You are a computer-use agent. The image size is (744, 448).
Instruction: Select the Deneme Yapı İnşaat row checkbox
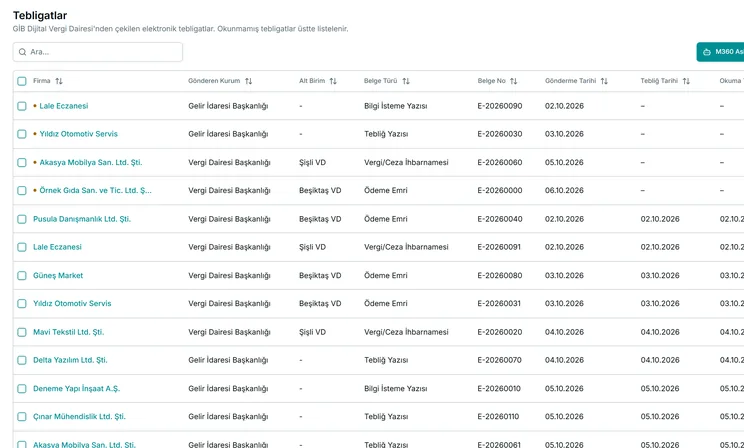[x=22, y=388]
